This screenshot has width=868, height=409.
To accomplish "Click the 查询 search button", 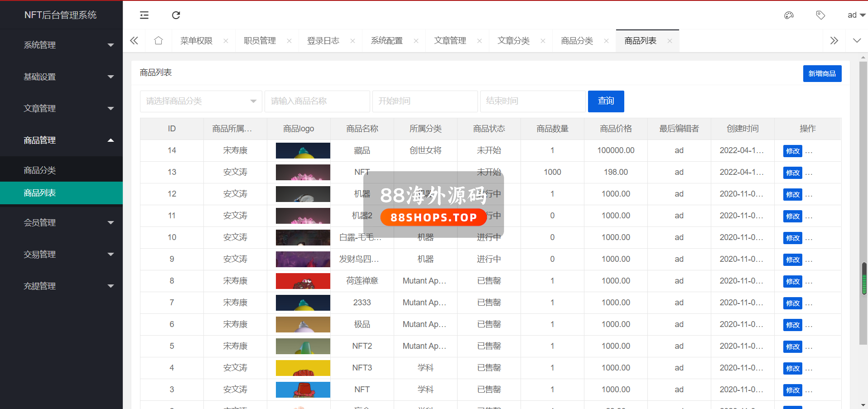I will [606, 101].
